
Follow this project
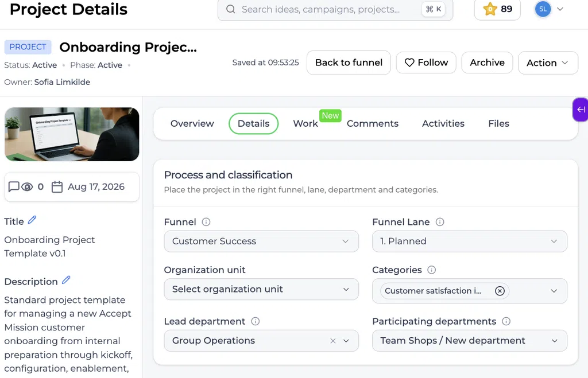click(x=426, y=63)
